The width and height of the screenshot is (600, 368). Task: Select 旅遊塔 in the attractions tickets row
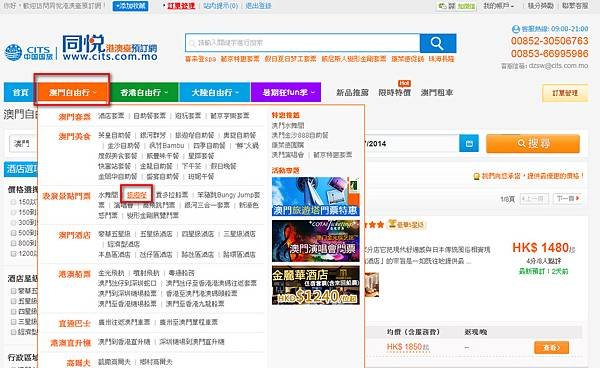pyautogui.click(x=137, y=195)
